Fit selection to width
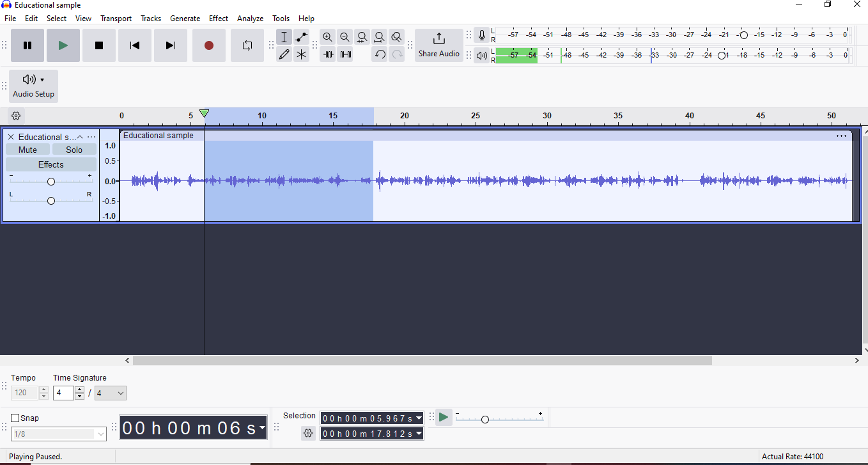868x465 pixels. pos(362,37)
